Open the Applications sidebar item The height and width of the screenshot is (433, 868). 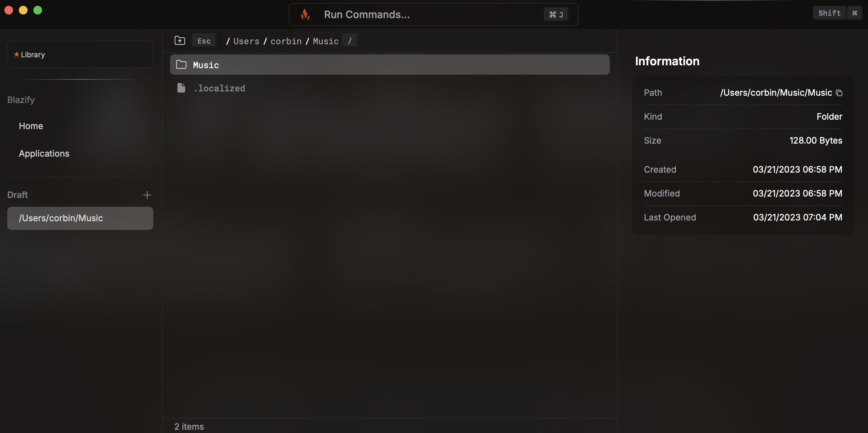[x=44, y=153]
